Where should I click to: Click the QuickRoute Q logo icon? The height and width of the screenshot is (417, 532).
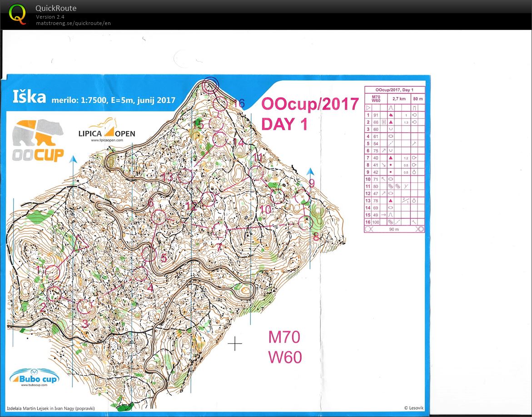point(17,14)
